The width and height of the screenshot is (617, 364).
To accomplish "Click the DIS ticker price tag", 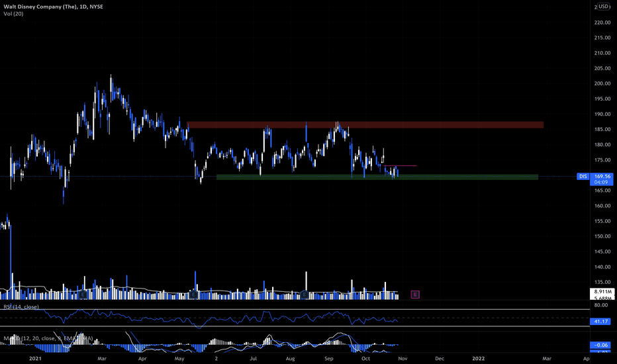I will (x=583, y=176).
